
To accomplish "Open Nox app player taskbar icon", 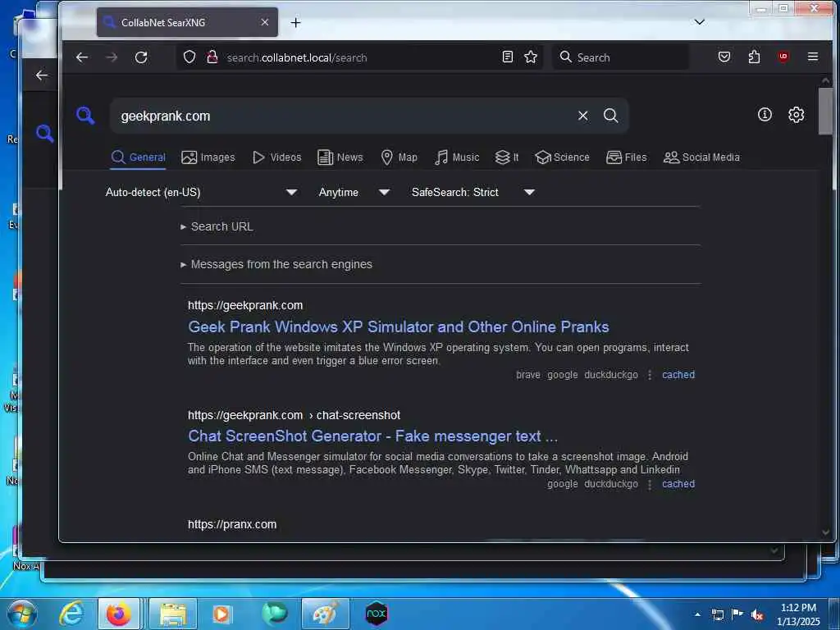I will [x=376, y=614].
